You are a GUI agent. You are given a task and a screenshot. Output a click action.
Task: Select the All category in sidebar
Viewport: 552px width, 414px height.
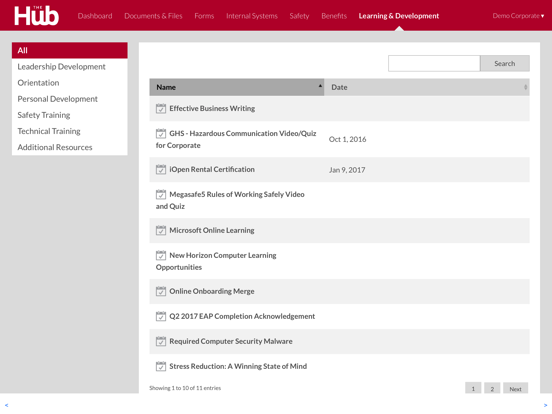pyautogui.click(x=70, y=50)
